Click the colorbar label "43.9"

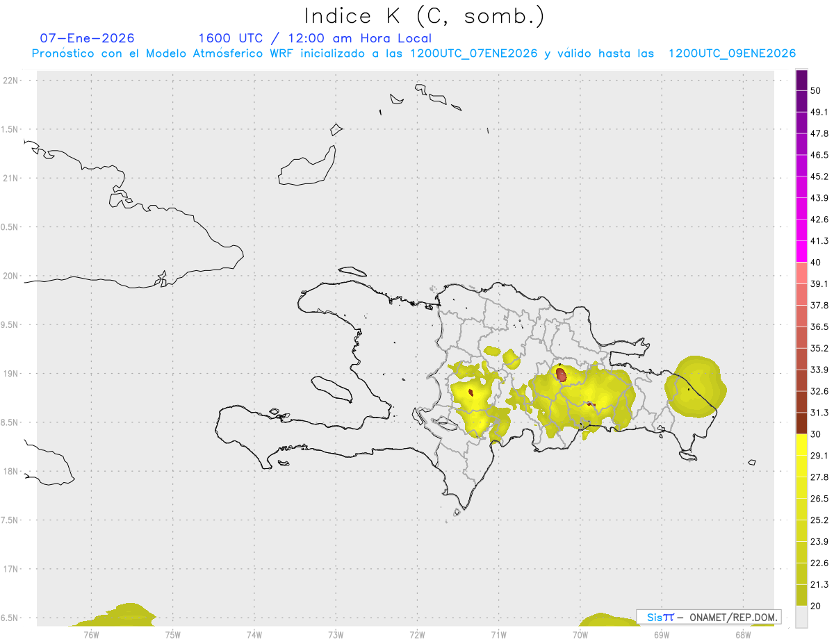[x=819, y=198]
